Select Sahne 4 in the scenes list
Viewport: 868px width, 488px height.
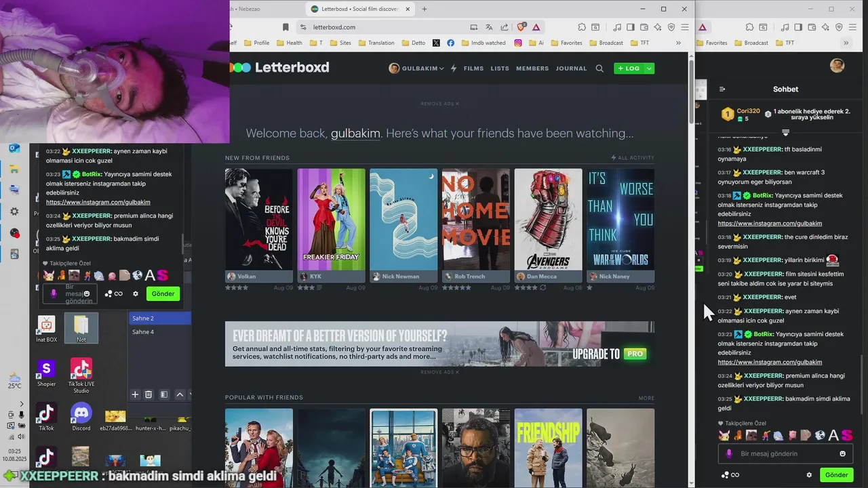[159, 331]
